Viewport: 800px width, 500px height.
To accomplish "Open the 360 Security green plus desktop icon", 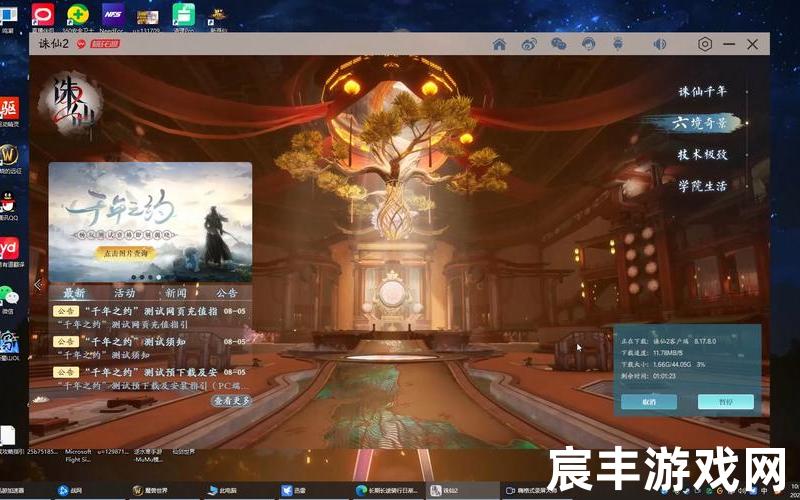I will [x=78, y=16].
